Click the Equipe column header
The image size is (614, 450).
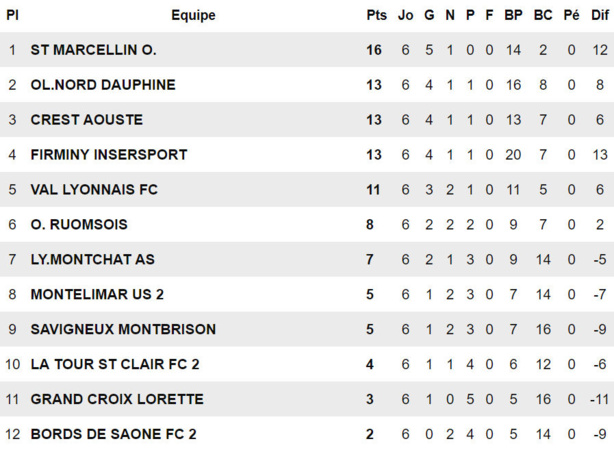(193, 15)
